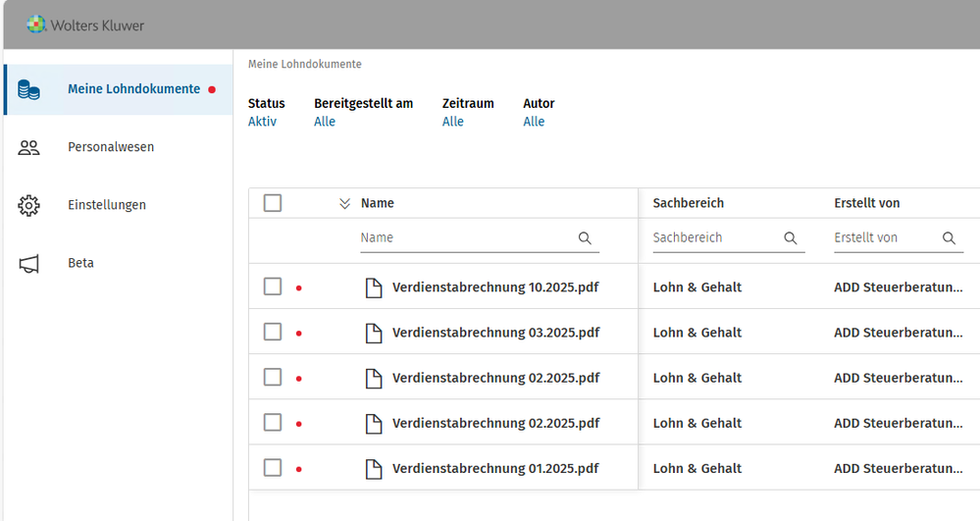This screenshot has height=521, width=980.
Task: Click file icon of Verdienstabrechnung 01.2025.pdf
Action: (x=374, y=468)
